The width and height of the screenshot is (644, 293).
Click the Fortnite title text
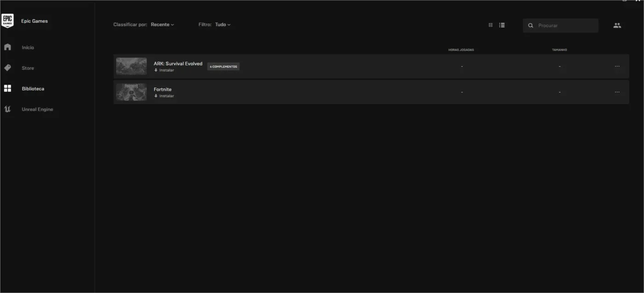(x=162, y=89)
